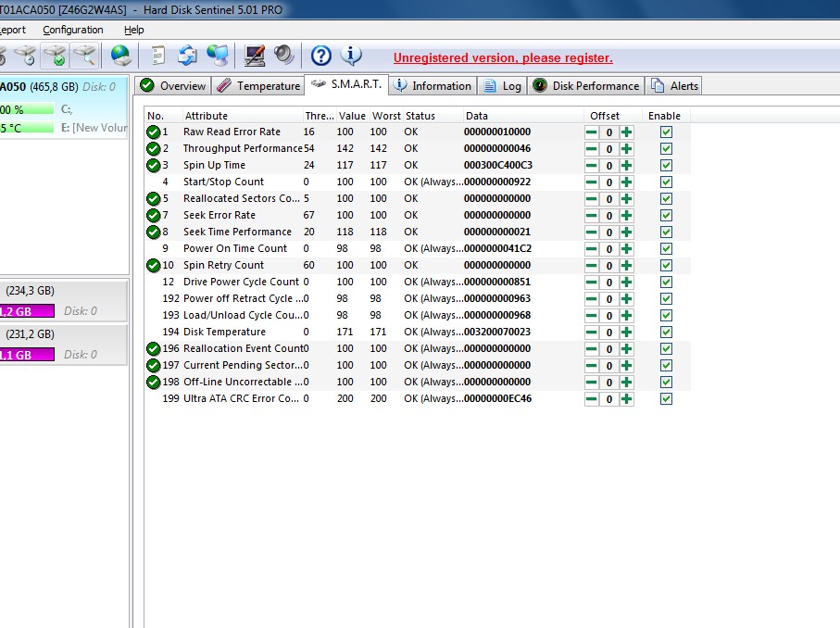
Task: Open the Help menu
Action: pos(134,30)
